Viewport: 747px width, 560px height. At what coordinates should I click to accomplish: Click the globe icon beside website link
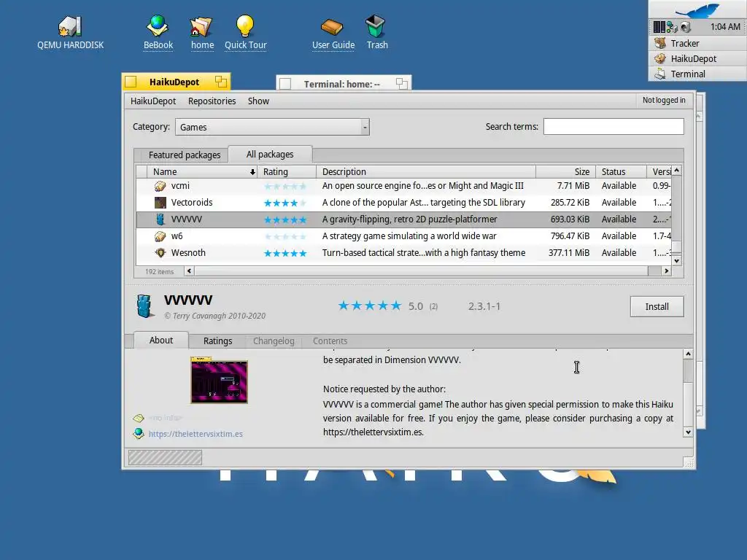tap(138, 433)
